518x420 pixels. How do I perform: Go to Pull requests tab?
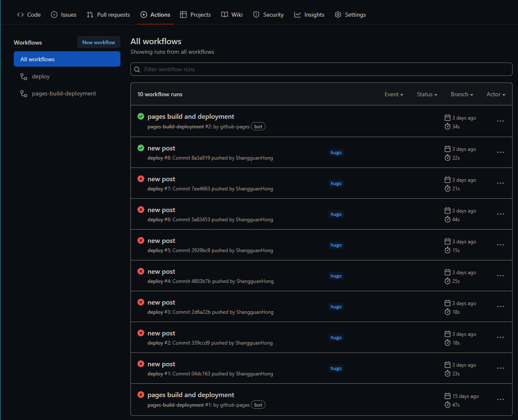[x=108, y=15]
